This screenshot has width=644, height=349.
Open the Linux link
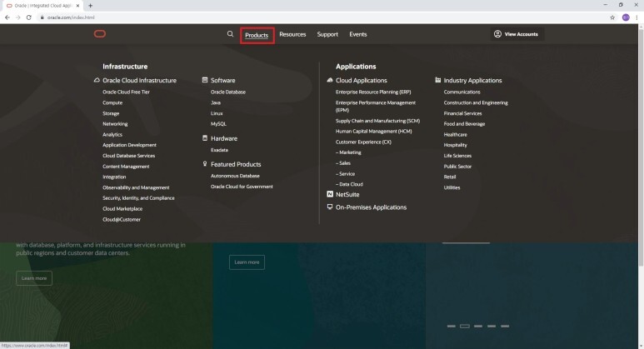click(x=217, y=113)
